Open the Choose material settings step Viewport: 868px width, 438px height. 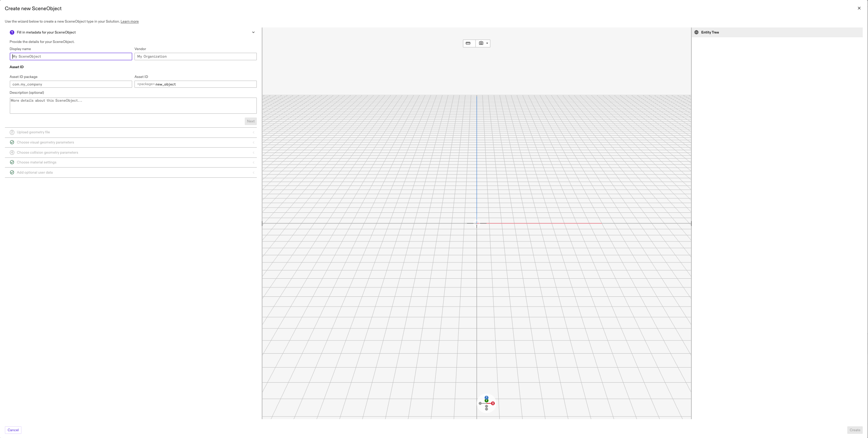(x=37, y=162)
